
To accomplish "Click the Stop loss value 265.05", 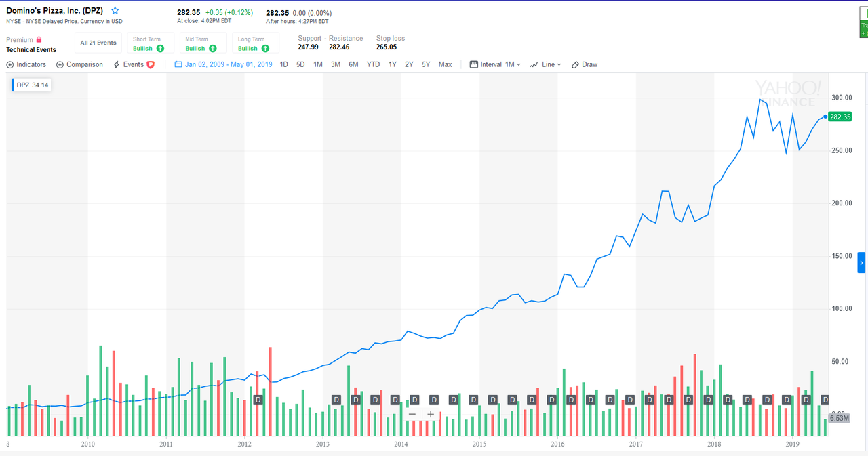I will (387, 47).
